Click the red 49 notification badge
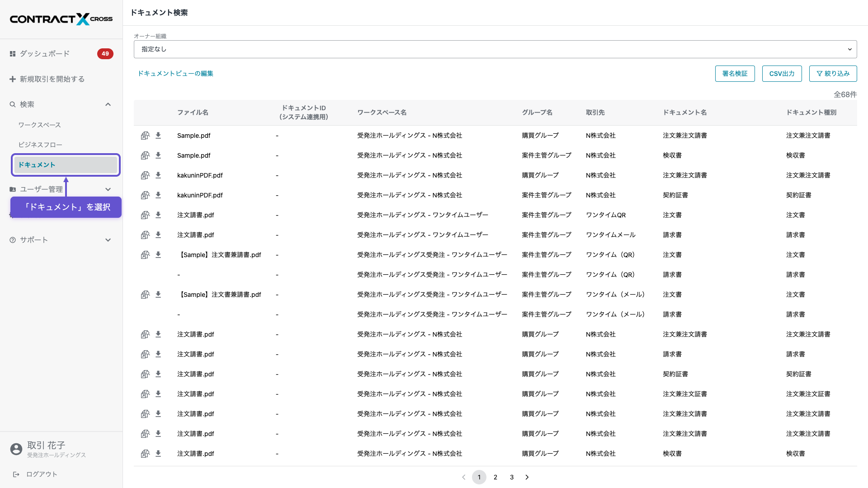 click(105, 54)
